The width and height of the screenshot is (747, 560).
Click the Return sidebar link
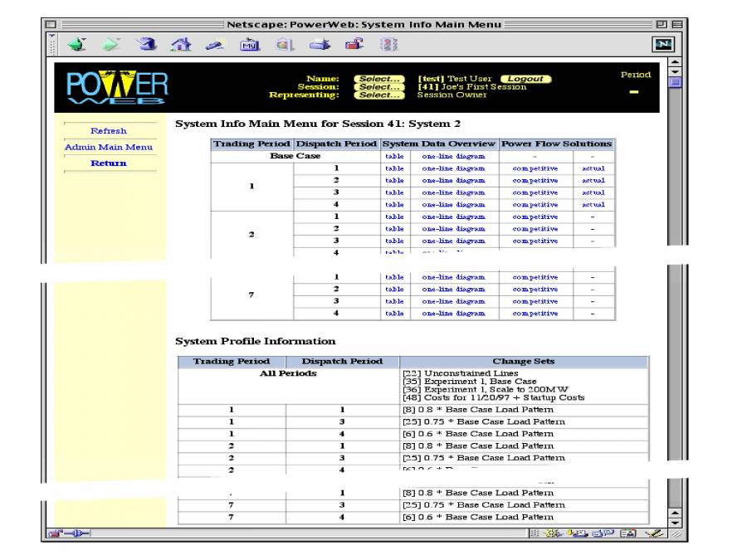109,163
